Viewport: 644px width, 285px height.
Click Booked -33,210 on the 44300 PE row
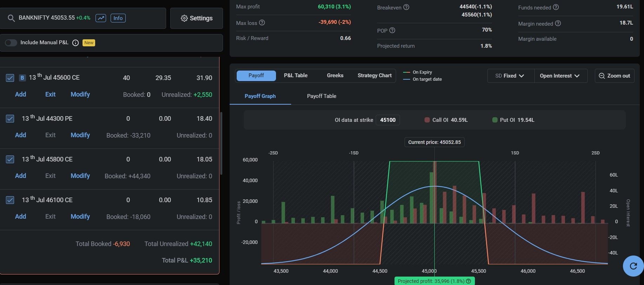(128, 135)
